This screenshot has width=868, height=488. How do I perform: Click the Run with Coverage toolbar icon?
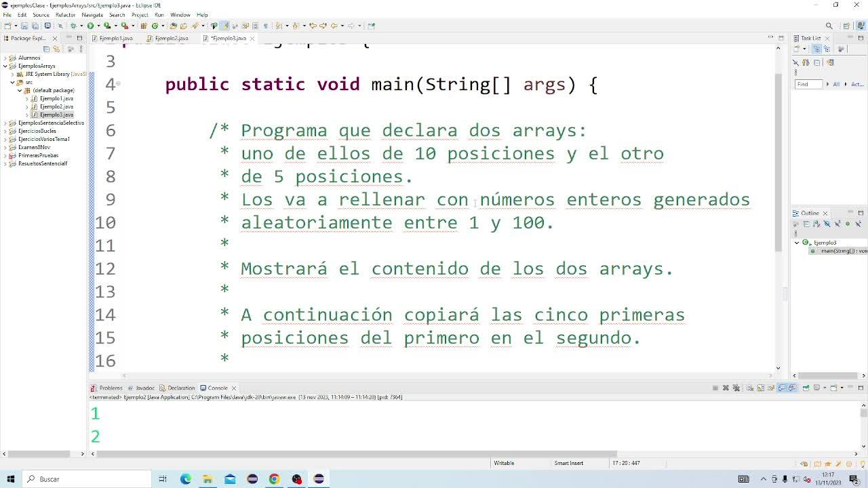point(106,26)
